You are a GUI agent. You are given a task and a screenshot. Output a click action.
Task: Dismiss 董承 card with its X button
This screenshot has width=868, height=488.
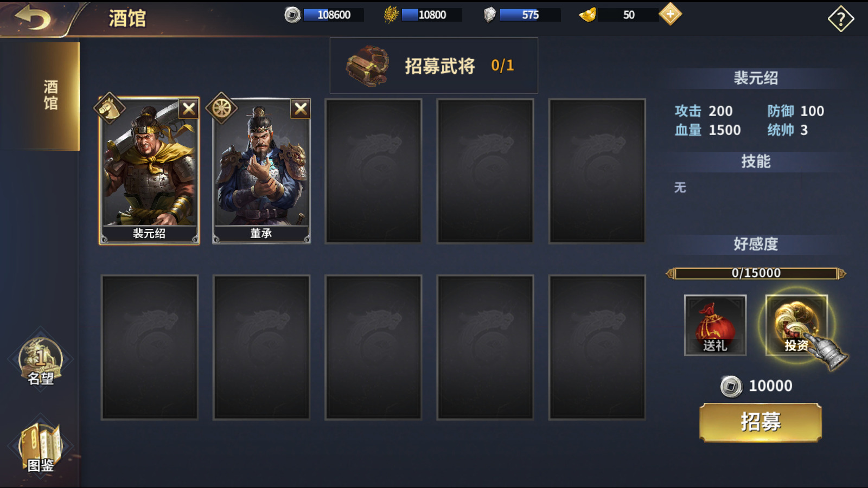tap(301, 109)
